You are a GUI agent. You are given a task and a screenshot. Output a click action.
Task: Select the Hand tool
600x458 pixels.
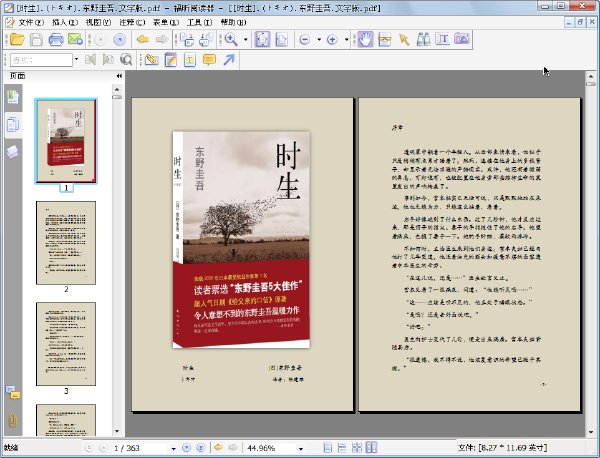(365, 39)
